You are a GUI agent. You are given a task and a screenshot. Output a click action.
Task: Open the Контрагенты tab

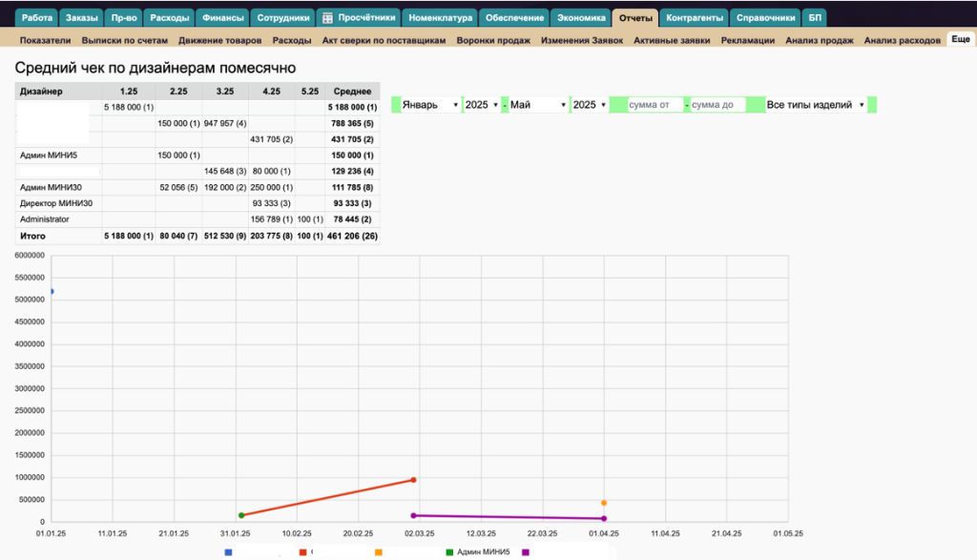point(695,17)
